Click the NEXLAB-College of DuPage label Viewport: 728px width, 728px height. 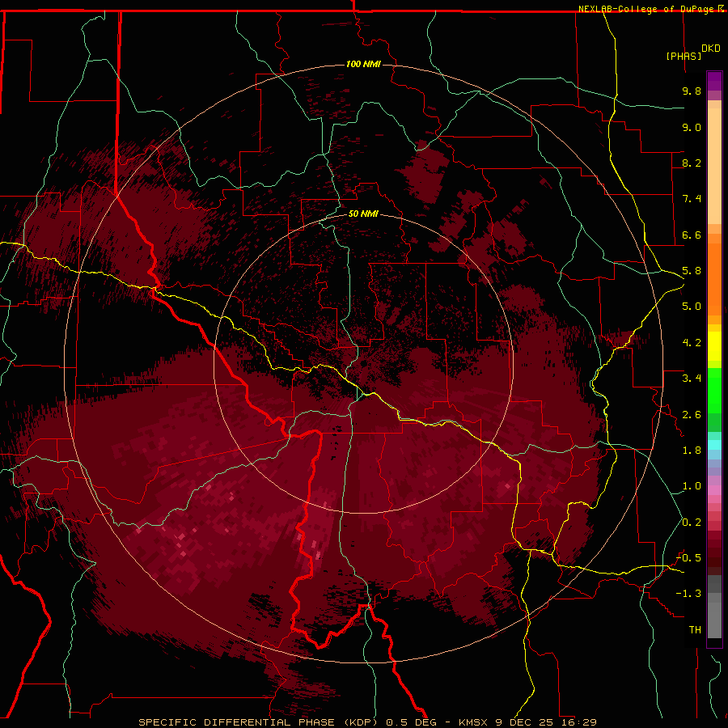647,9
